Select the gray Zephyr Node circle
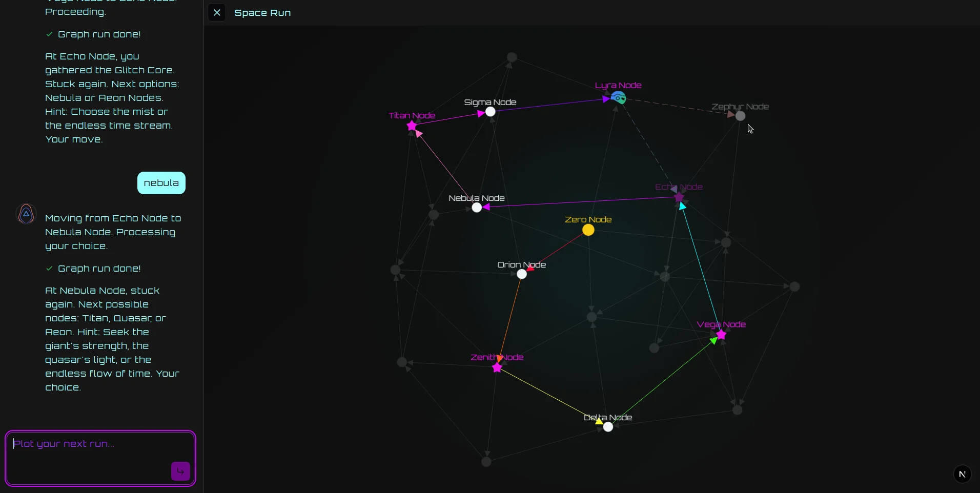The width and height of the screenshot is (980, 493). (x=740, y=116)
